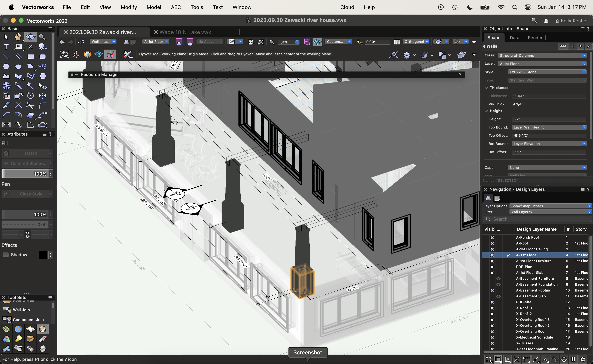Select the Zoom magnifier tool
The width and height of the screenshot is (593, 364).
pos(42,37)
